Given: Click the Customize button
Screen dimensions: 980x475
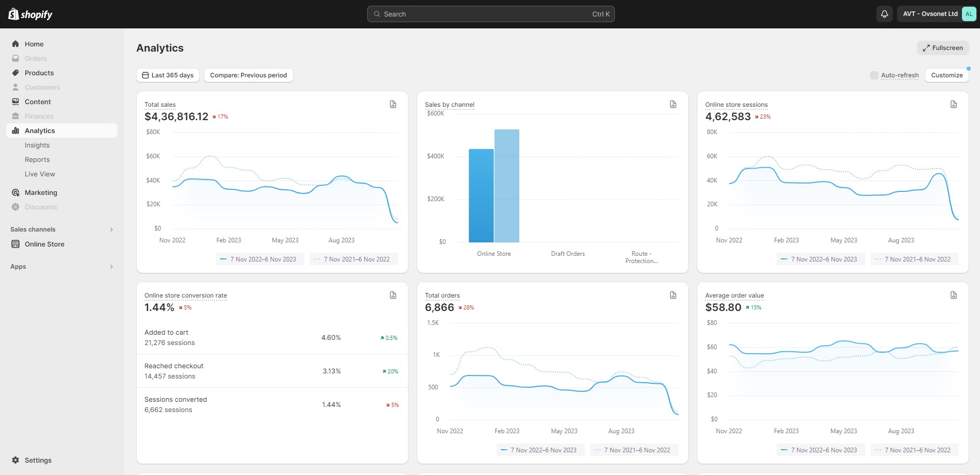Looking at the screenshot, I should point(946,75).
